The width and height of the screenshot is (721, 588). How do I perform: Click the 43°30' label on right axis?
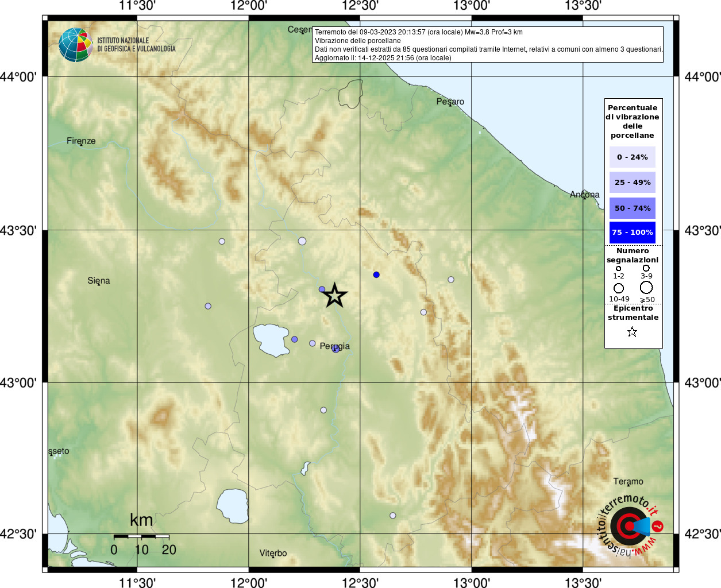(702, 230)
